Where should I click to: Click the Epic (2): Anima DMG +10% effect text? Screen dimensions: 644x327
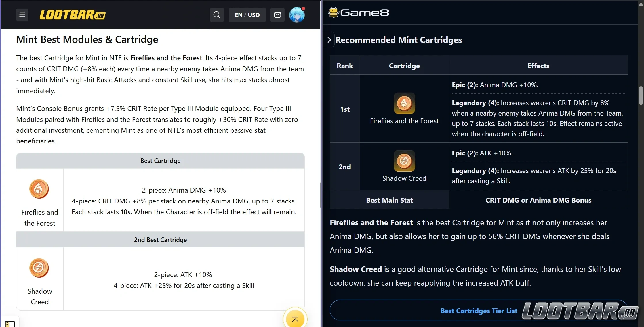(495, 85)
